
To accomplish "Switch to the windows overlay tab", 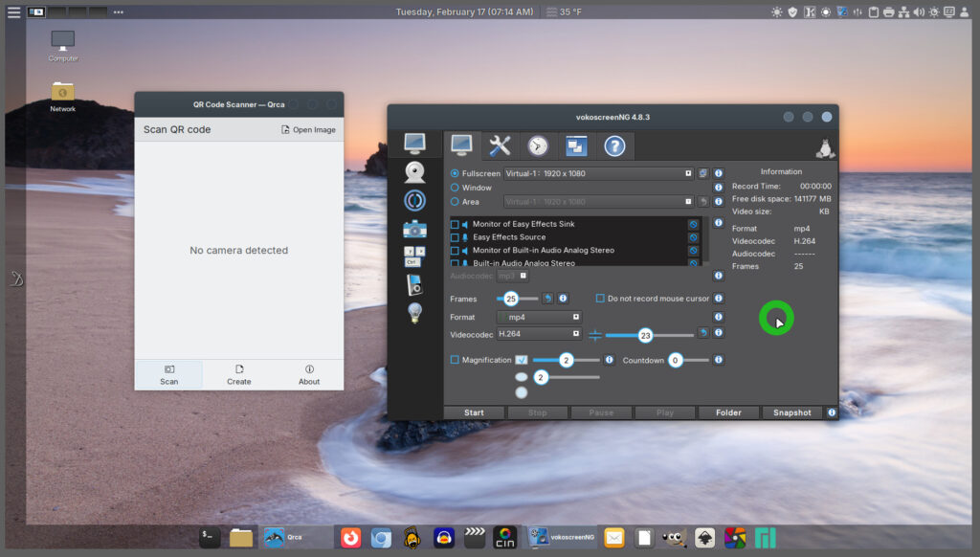I will (x=575, y=145).
